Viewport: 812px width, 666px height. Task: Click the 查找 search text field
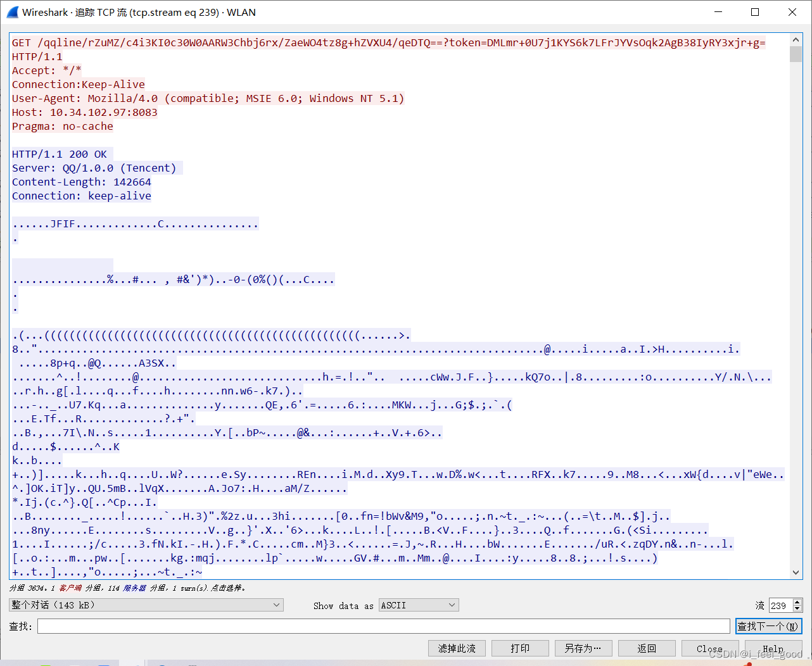383,626
